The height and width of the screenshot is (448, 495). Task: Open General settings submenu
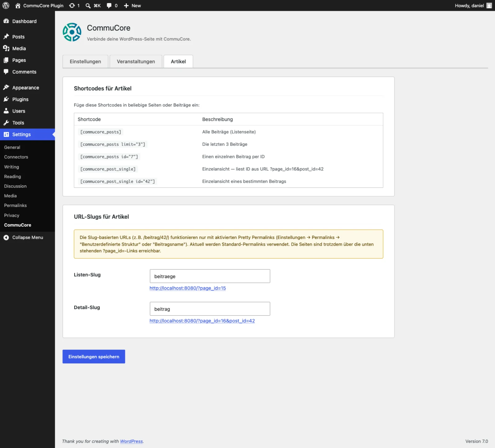12,147
